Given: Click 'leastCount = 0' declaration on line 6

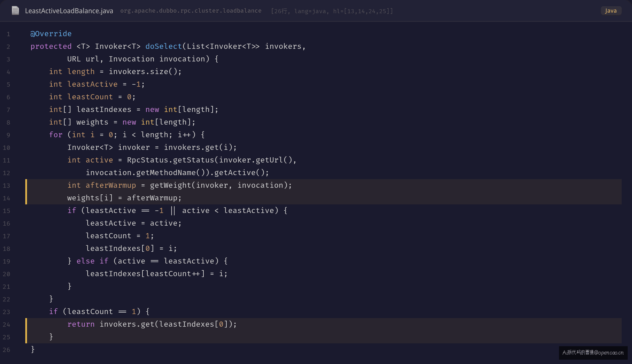Looking at the screenshot, I should coord(99,97).
